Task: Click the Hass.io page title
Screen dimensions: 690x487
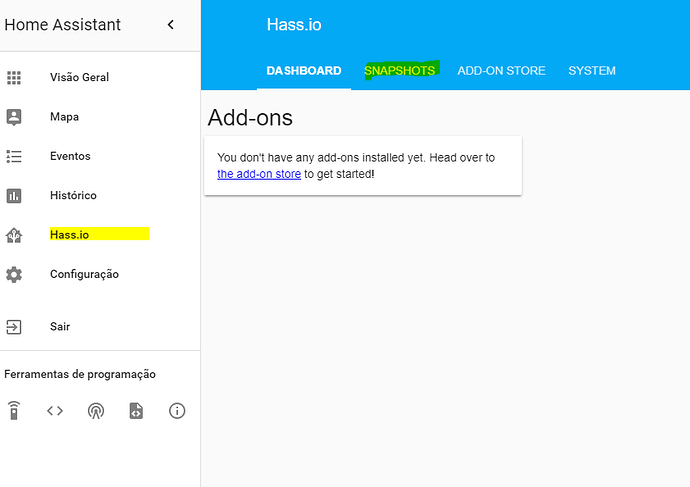Action: (x=294, y=25)
